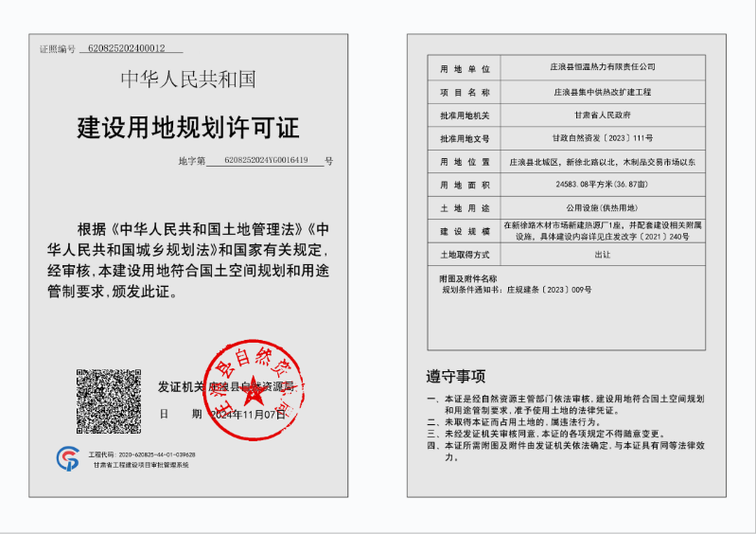Click the 地字第 label

[x=191, y=161]
